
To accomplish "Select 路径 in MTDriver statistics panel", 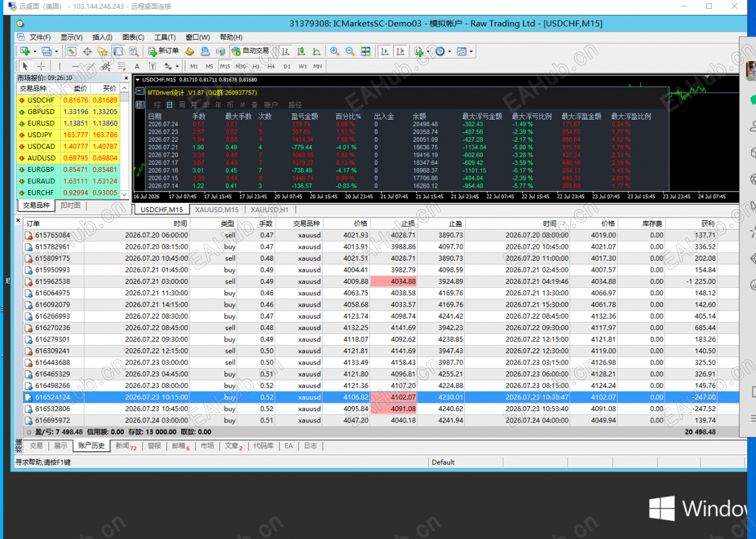I will tap(295, 105).
